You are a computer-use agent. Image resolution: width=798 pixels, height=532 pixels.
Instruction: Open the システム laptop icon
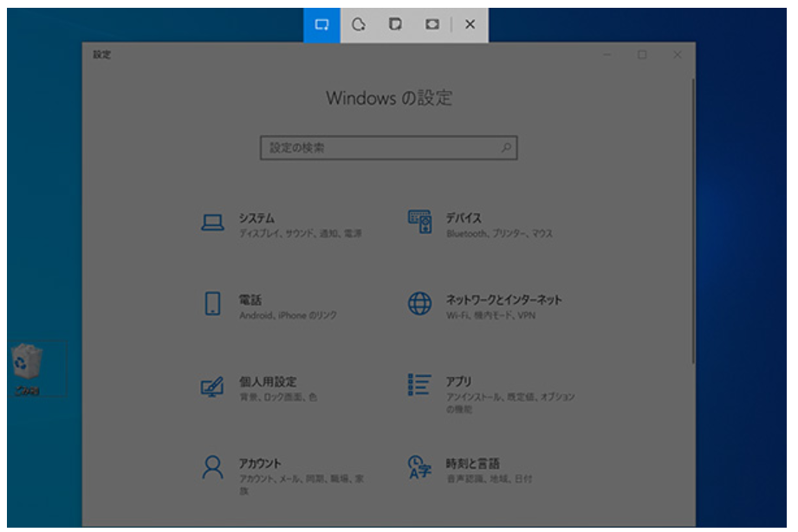pyautogui.click(x=213, y=223)
